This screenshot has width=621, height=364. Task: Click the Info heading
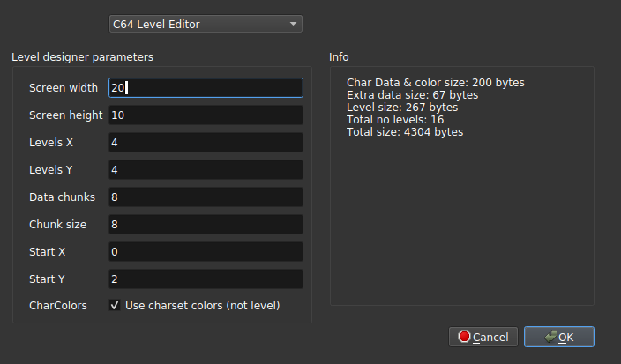click(x=339, y=57)
